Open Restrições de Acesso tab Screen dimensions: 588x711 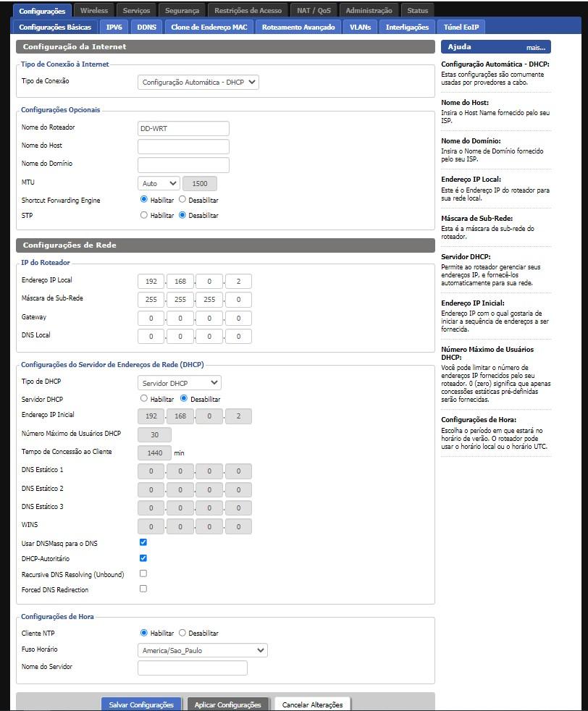click(x=248, y=10)
